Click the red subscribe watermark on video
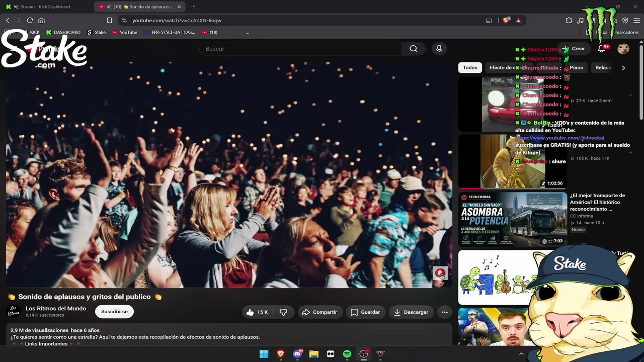 click(440, 273)
